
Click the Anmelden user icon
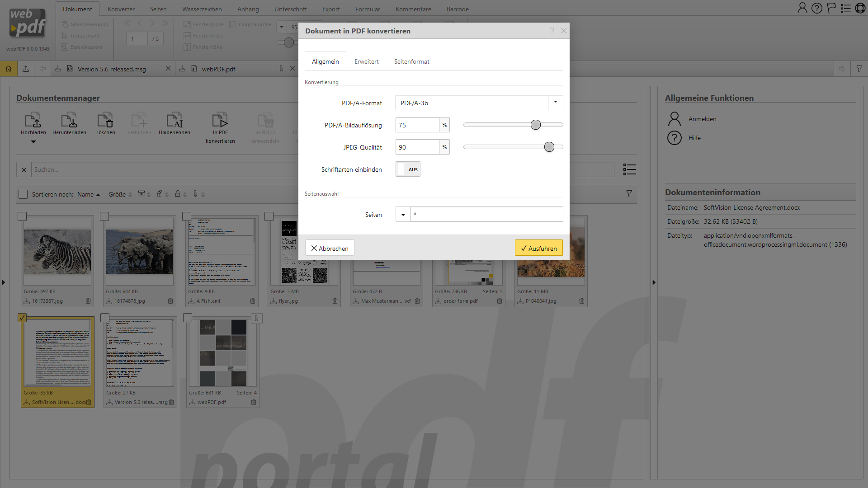point(674,119)
